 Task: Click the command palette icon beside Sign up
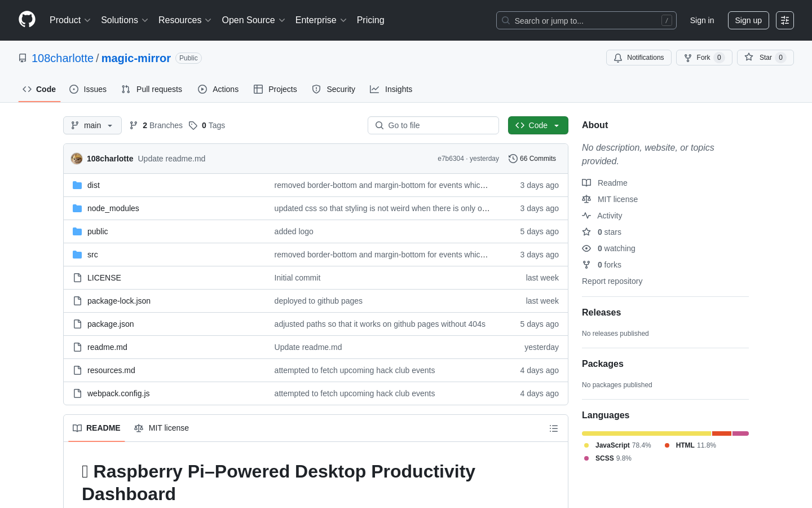[x=785, y=20]
